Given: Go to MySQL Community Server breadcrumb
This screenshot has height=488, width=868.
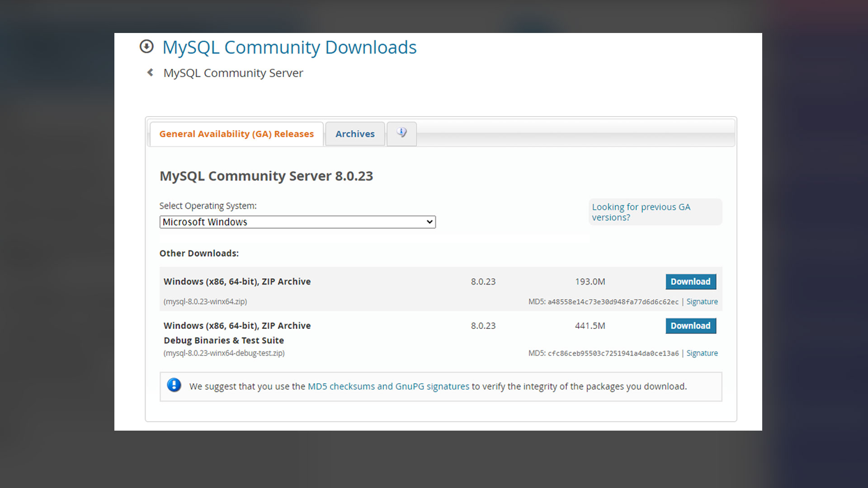Looking at the screenshot, I should (x=233, y=73).
